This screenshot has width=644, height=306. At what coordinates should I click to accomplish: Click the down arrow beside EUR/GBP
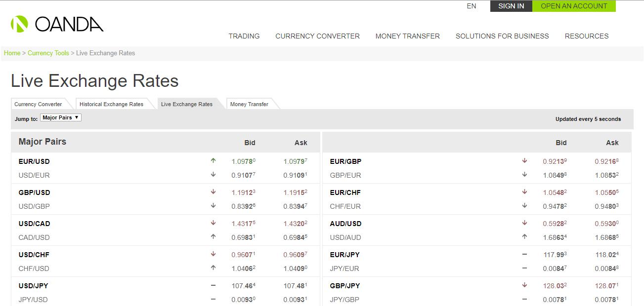[x=524, y=160]
